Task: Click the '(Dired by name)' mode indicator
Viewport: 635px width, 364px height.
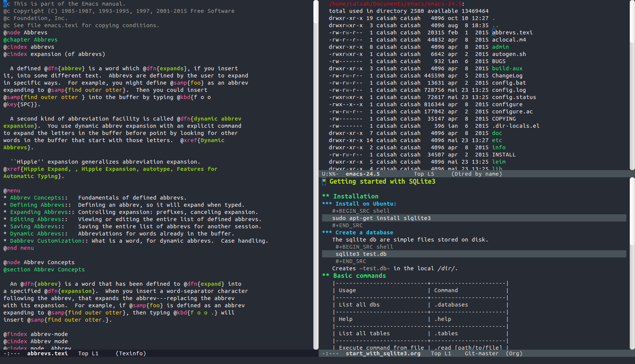Action: point(477,174)
